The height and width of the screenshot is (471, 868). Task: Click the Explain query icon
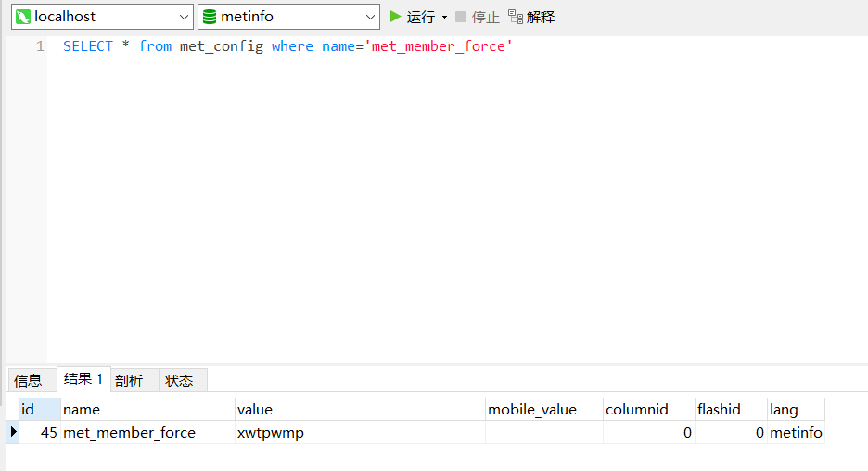(516, 17)
